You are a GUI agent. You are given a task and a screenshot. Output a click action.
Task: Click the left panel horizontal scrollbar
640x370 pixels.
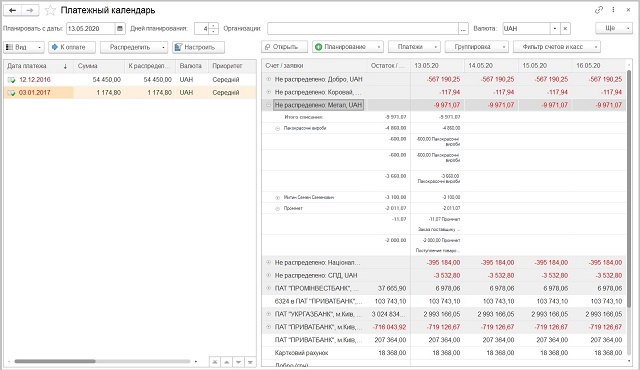click(x=55, y=361)
